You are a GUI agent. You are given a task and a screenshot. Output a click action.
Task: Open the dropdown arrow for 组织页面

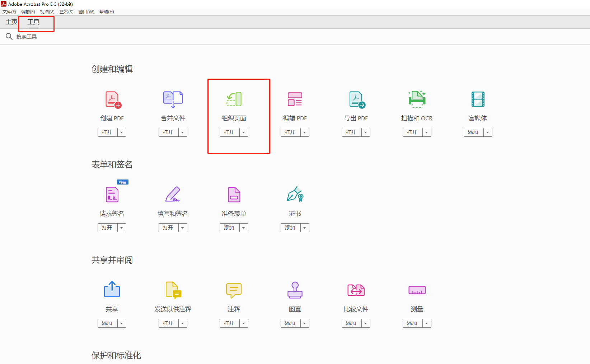[x=244, y=132]
